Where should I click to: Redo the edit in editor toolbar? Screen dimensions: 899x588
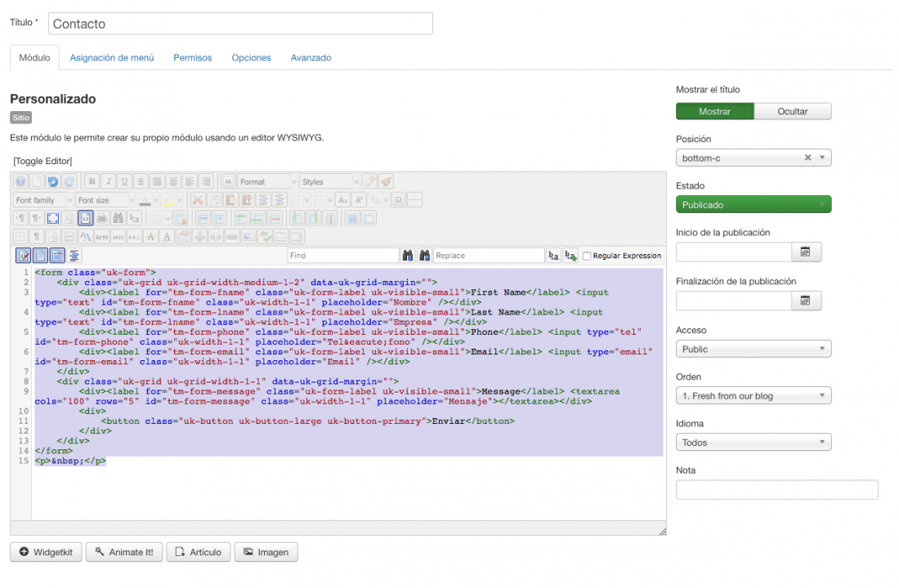69,181
